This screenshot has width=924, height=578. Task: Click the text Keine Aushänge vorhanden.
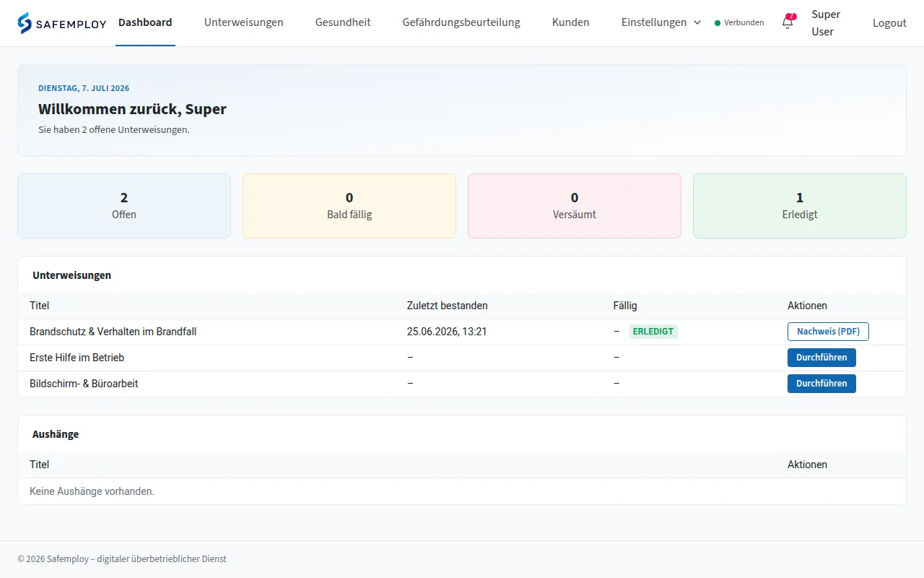(92, 491)
